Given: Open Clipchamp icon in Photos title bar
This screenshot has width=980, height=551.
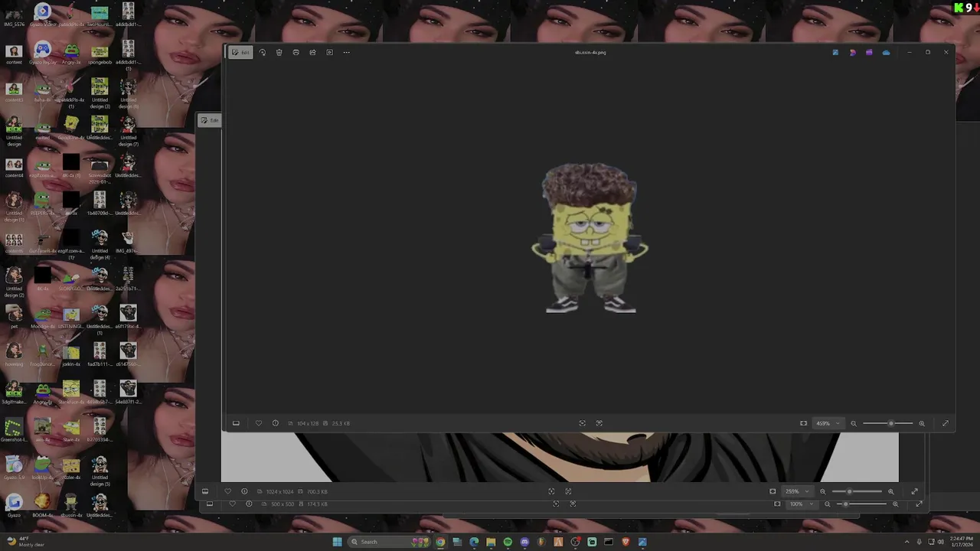Looking at the screenshot, I should (x=869, y=52).
